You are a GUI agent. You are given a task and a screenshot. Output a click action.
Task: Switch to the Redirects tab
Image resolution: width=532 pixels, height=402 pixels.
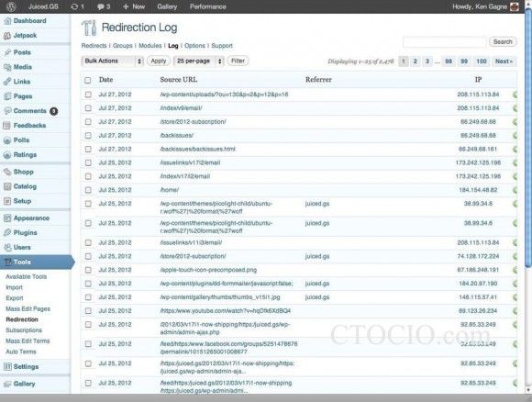pyautogui.click(x=94, y=46)
